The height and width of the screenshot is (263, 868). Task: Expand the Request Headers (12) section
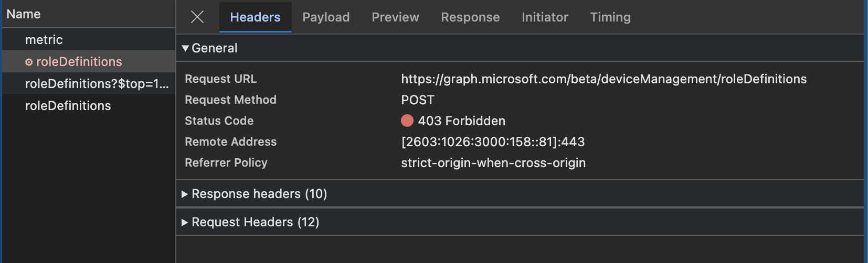[185, 223]
